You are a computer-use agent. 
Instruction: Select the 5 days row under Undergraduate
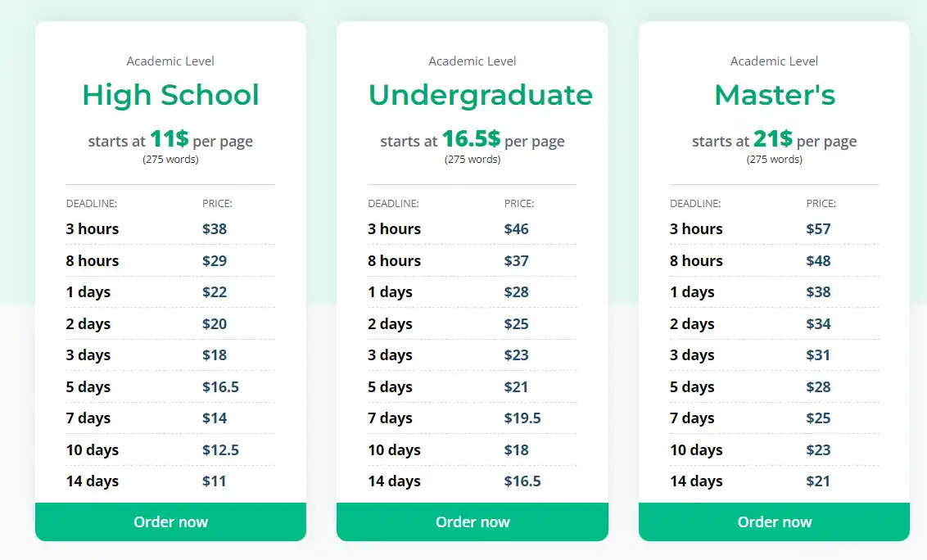[x=390, y=386]
